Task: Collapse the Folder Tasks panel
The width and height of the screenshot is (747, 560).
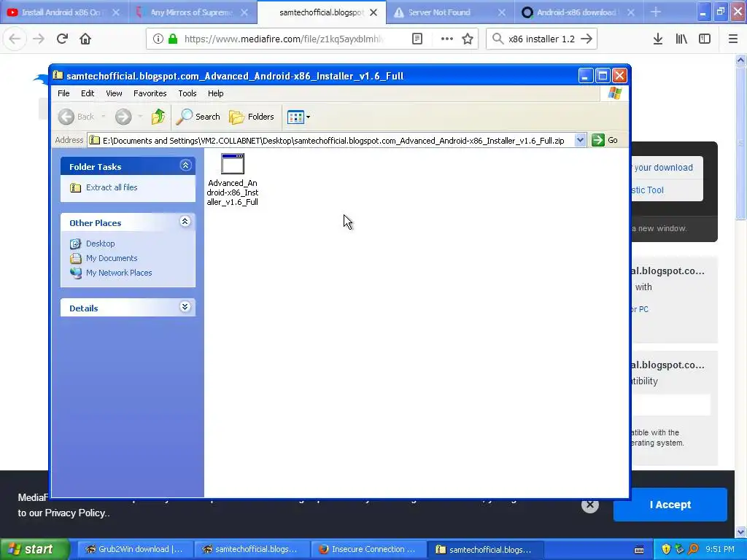Action: (x=186, y=166)
